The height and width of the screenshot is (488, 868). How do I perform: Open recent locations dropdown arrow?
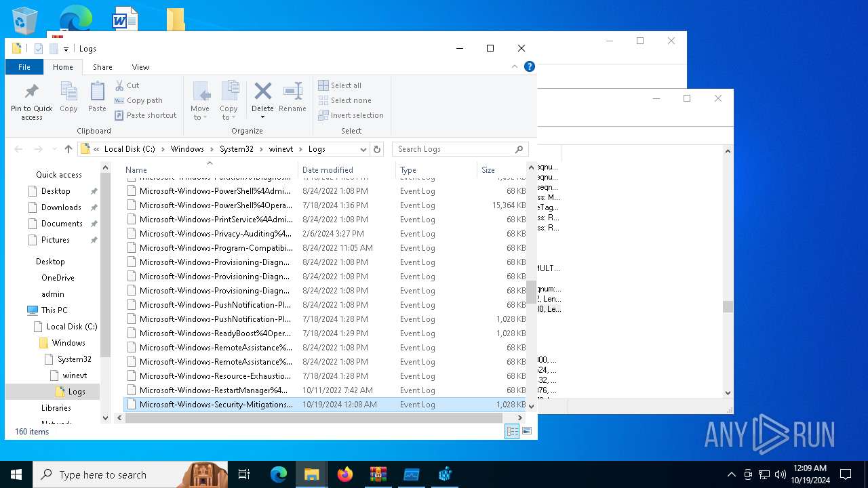point(54,149)
